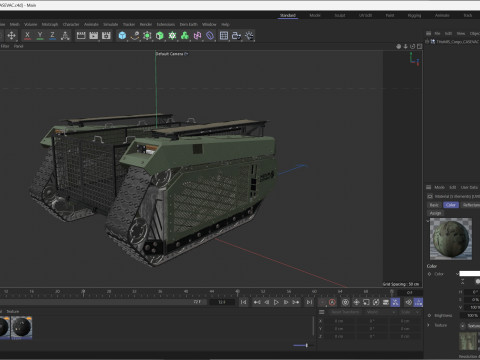
Task: Click the Render View clapperboard icon
Action: click(x=81, y=35)
